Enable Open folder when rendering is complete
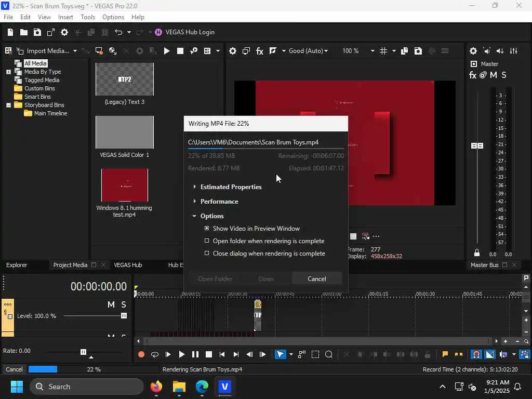 click(207, 241)
